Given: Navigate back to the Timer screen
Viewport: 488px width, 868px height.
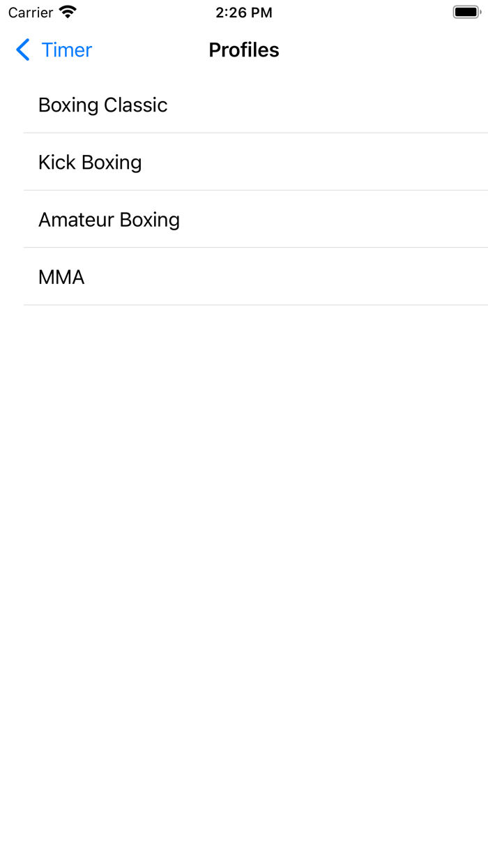Looking at the screenshot, I should [x=52, y=50].
